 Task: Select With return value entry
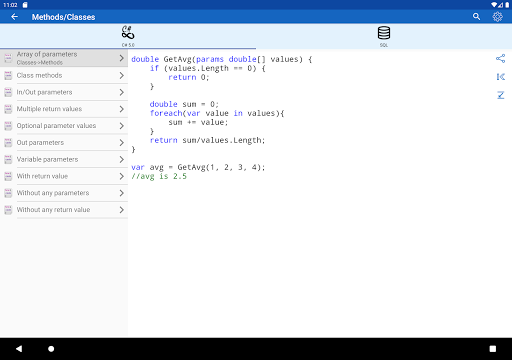click(64, 176)
